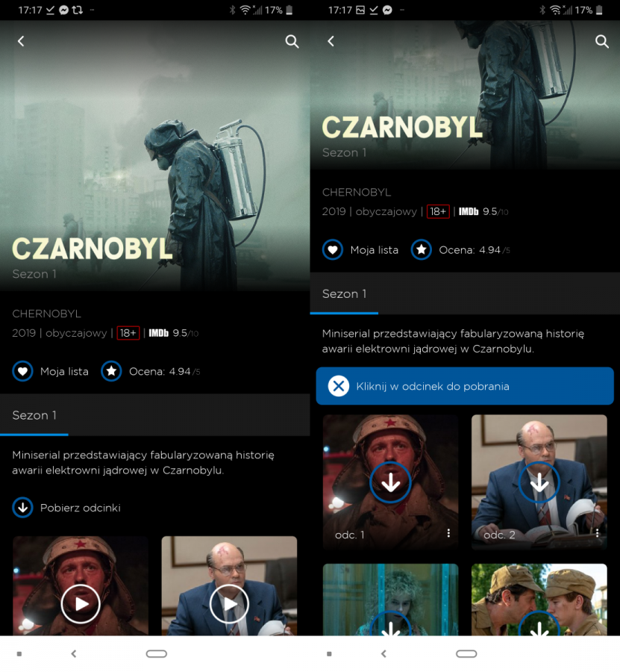Tap Wi-Fi icon in right status bar
Image resolution: width=620 pixels, height=672 pixels.
pyautogui.click(x=555, y=10)
